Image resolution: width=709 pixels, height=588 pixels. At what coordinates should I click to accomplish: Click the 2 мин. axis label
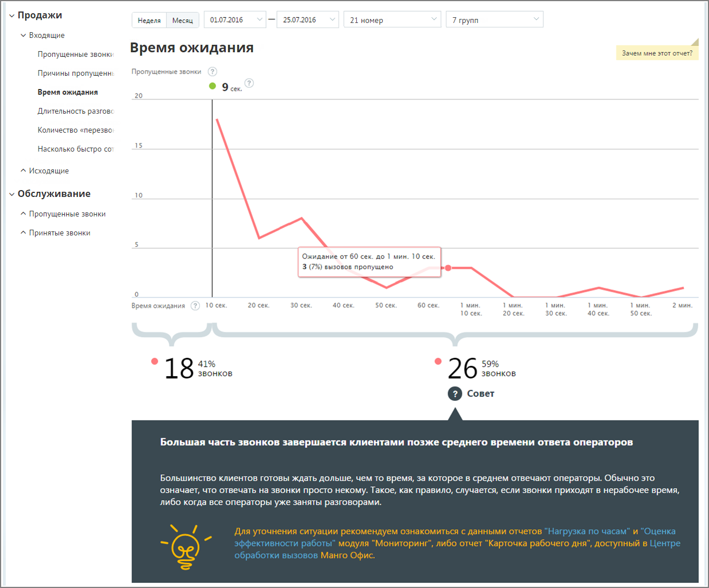point(683,305)
